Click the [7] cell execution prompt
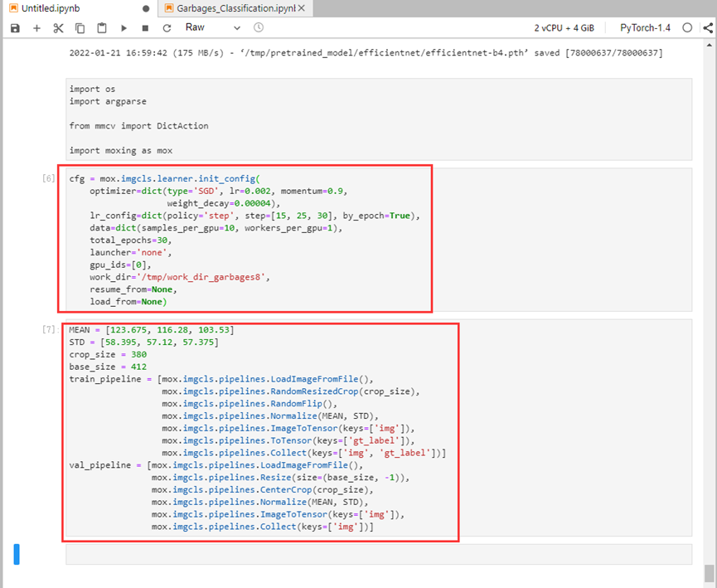Image resolution: width=717 pixels, height=588 pixels. coord(49,329)
